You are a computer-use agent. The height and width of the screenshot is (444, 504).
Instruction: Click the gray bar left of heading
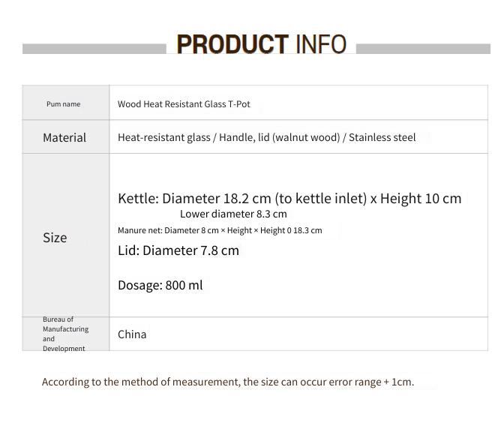(94, 49)
